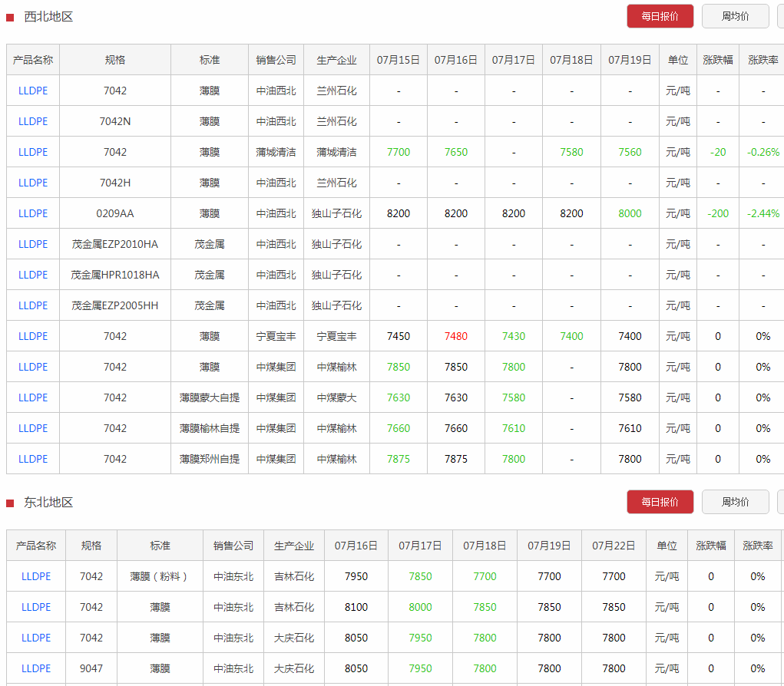
Task: Select the -20 price change cell
Action: pos(718,152)
